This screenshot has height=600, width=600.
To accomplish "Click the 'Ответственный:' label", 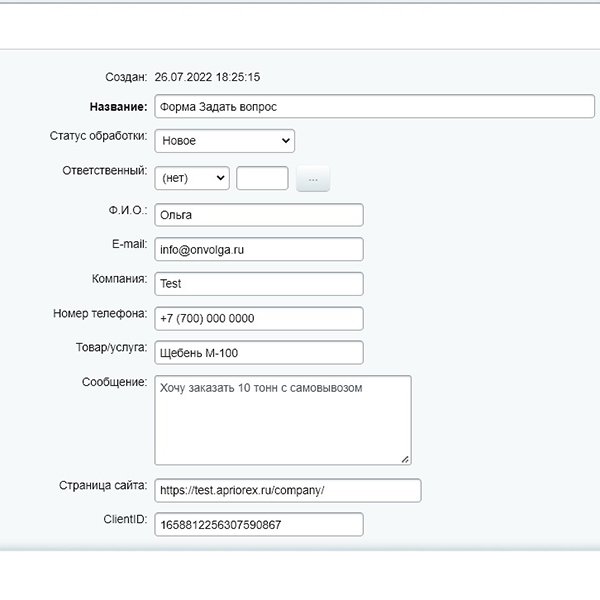I will tap(105, 170).
